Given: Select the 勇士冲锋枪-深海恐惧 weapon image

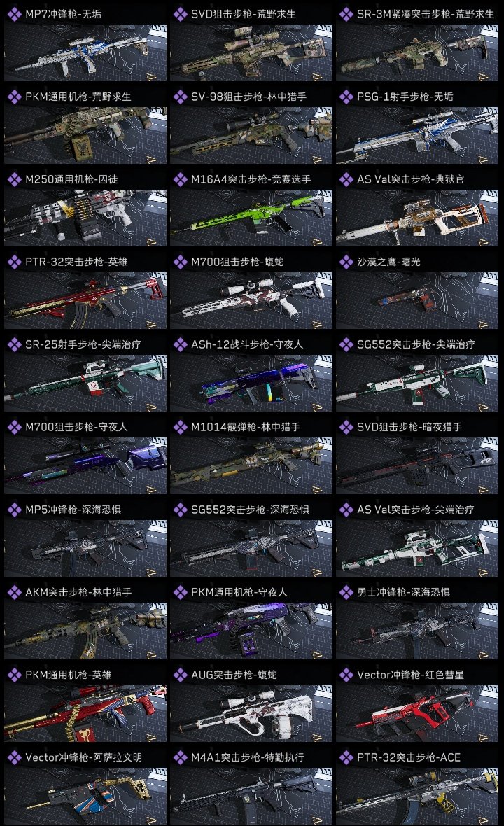Looking at the screenshot, I should 417,631.
